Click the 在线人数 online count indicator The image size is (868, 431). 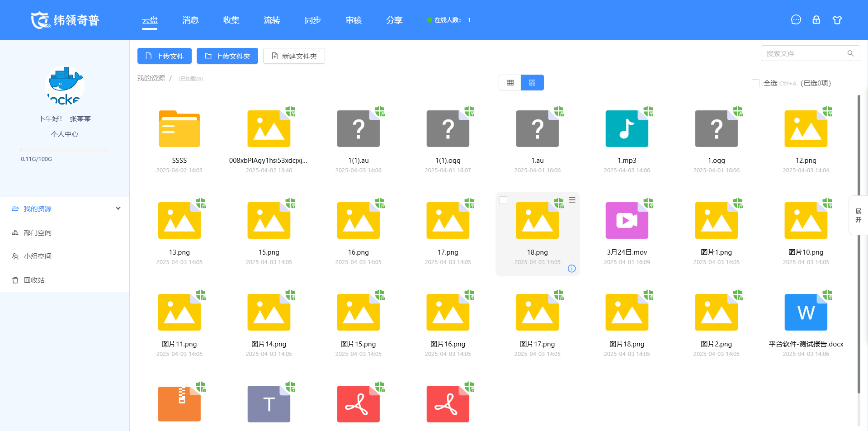[x=449, y=20]
